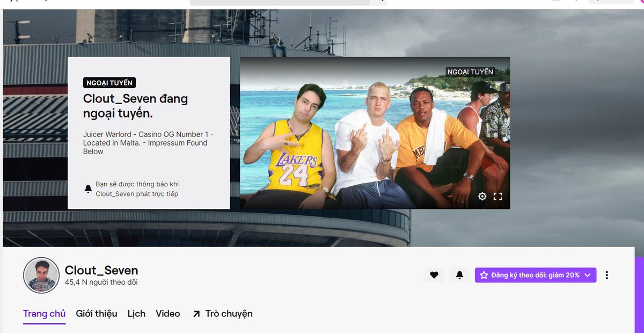Switch to the Giới thiệu tab

click(x=97, y=314)
